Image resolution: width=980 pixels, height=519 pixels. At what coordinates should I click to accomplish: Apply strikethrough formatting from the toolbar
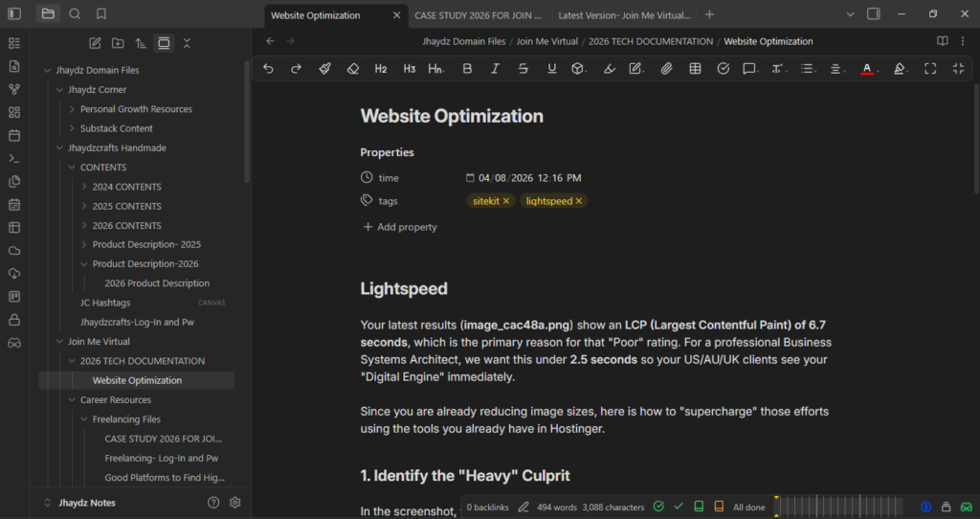pyautogui.click(x=523, y=69)
